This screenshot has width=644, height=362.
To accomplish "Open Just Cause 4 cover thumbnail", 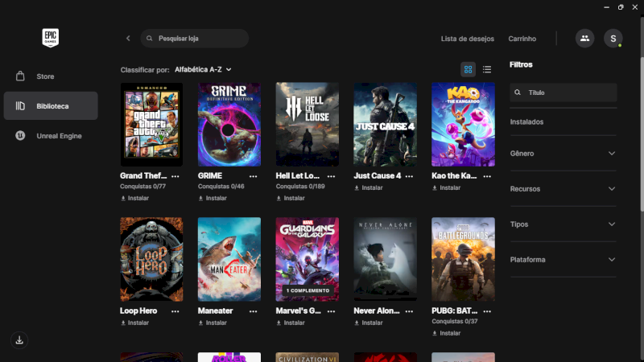I will click(386, 125).
